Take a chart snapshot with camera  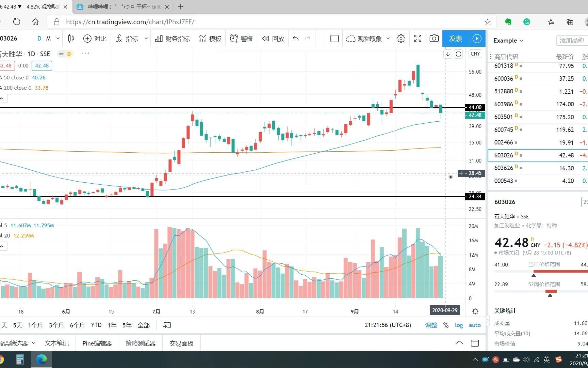click(x=434, y=39)
